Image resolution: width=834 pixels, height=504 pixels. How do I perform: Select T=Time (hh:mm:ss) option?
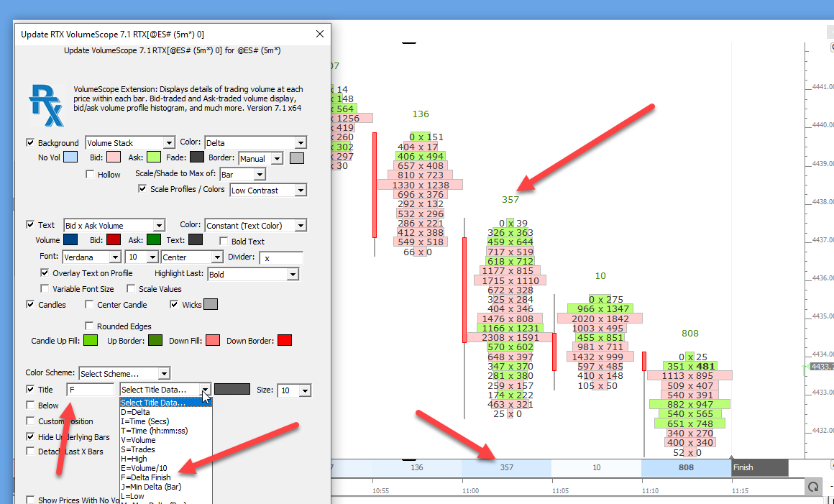166,431
